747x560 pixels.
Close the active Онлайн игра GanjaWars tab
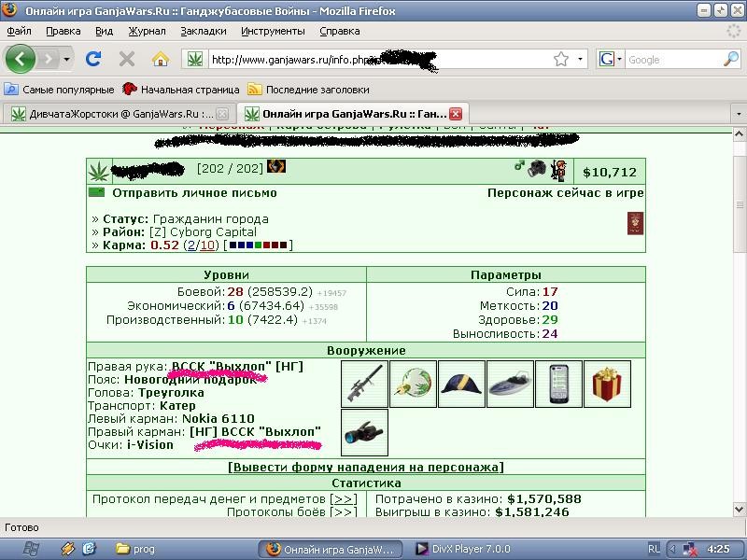pyautogui.click(x=456, y=114)
